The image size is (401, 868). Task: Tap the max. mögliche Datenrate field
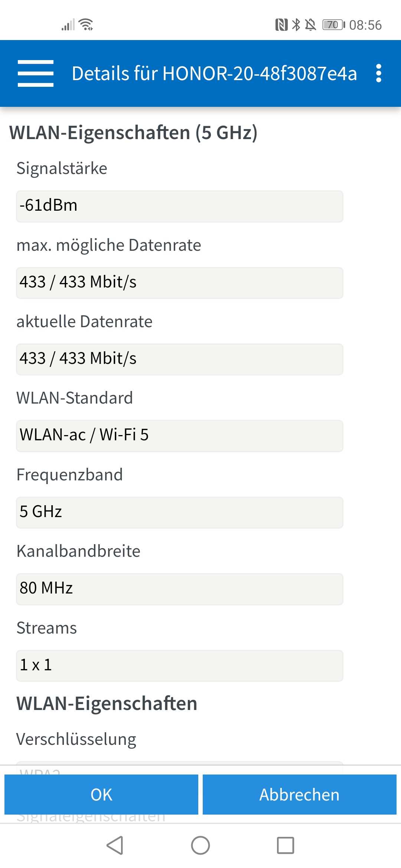pyautogui.click(x=179, y=283)
